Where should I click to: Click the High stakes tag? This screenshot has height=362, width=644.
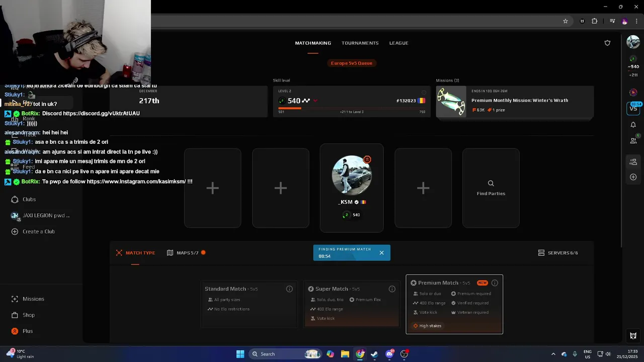pyautogui.click(x=427, y=326)
